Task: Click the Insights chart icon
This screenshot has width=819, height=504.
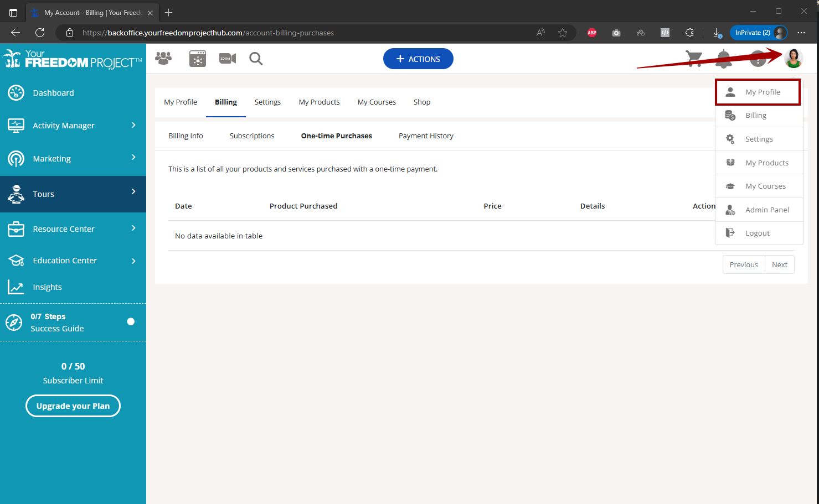Action: tap(16, 287)
